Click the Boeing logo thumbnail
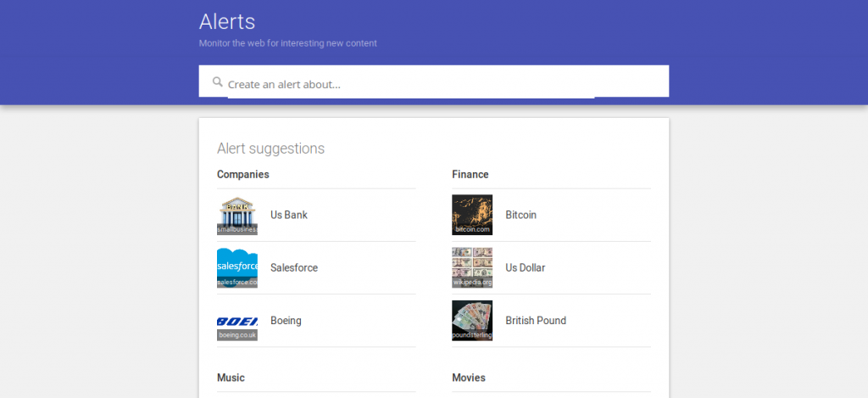Viewport: 868px width, 398px height. [237, 321]
